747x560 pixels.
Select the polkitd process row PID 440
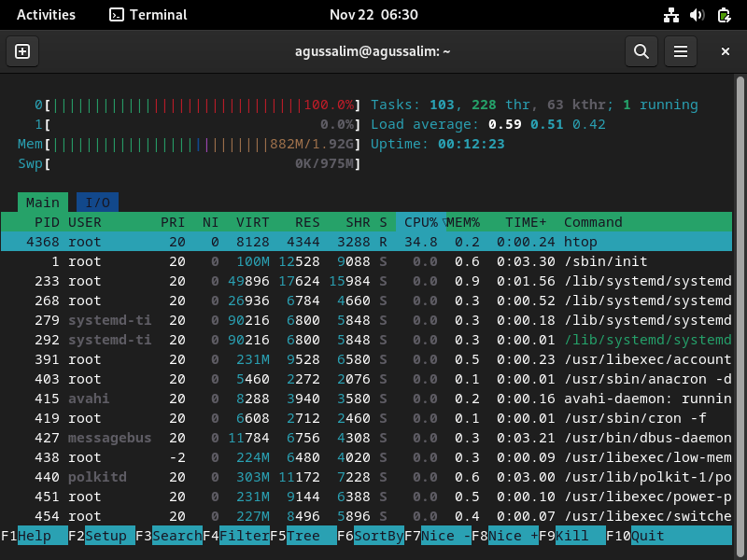pyautogui.click(x=366, y=477)
